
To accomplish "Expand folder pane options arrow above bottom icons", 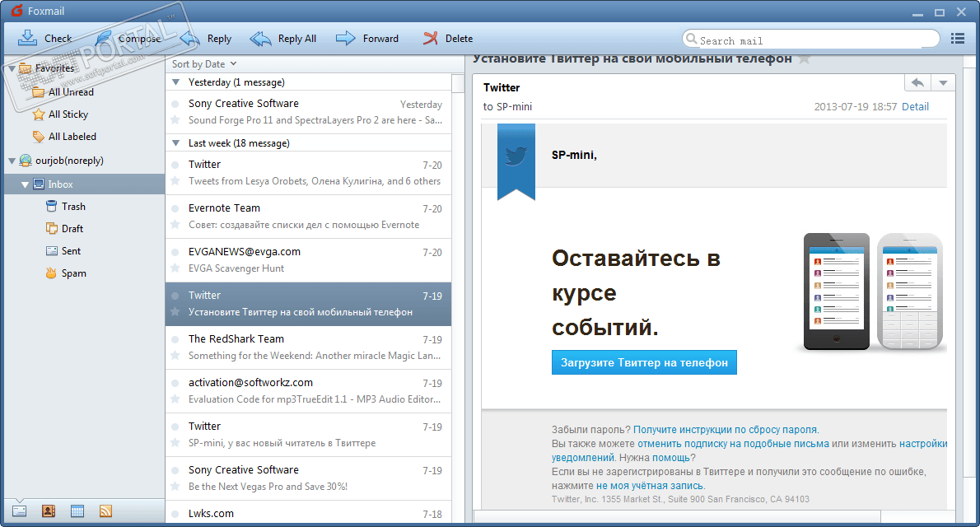I will click(20, 501).
